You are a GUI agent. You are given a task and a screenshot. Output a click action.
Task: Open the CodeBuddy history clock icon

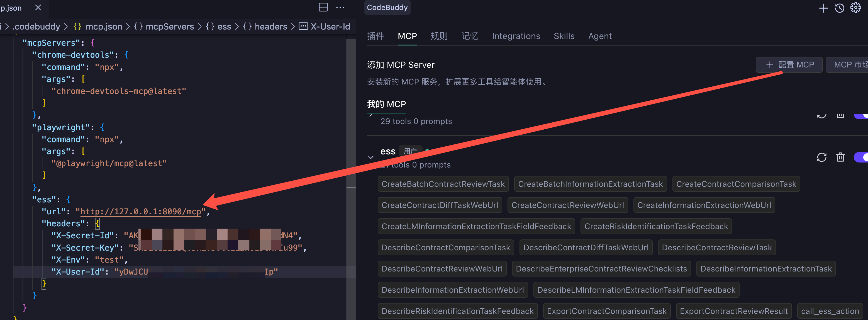click(x=839, y=8)
